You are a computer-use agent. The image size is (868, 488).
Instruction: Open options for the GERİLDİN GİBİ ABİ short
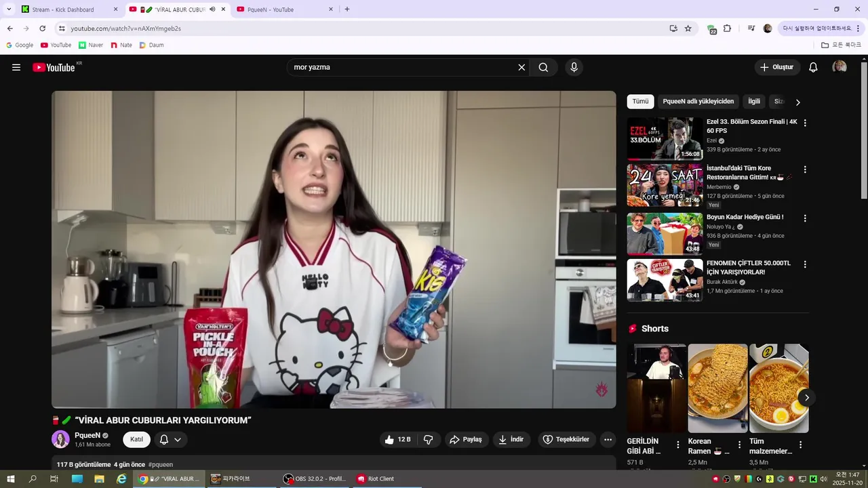(x=678, y=445)
